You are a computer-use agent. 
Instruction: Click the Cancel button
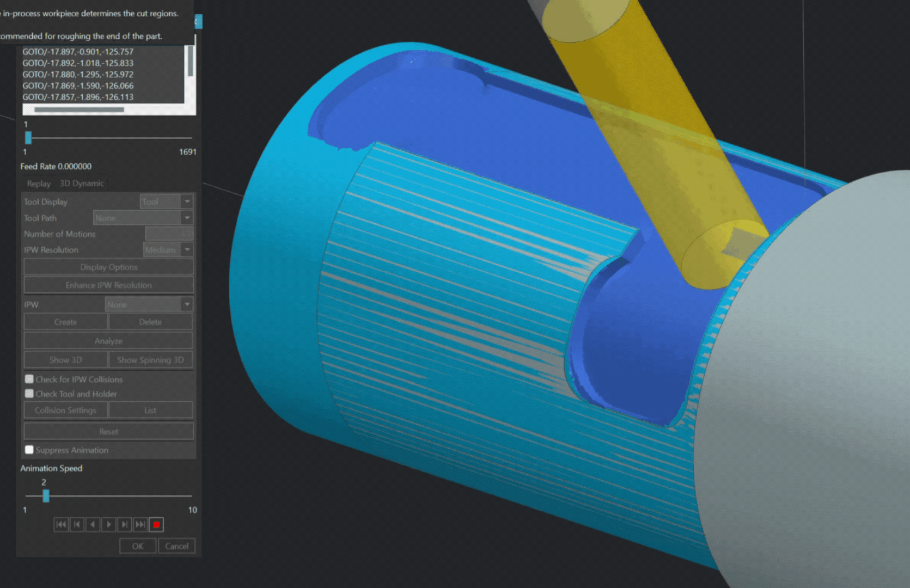tap(176, 546)
